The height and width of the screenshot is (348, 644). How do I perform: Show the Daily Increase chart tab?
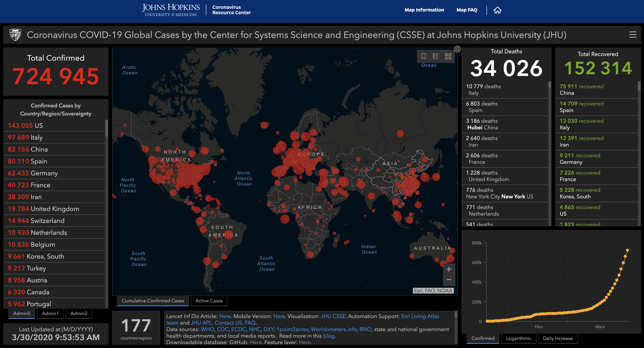[558, 338]
